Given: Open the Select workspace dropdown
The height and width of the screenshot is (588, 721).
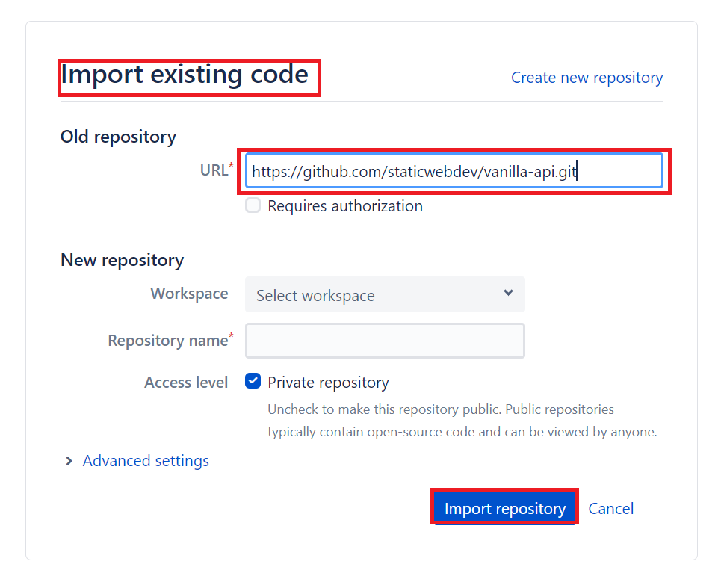Looking at the screenshot, I should [385, 294].
